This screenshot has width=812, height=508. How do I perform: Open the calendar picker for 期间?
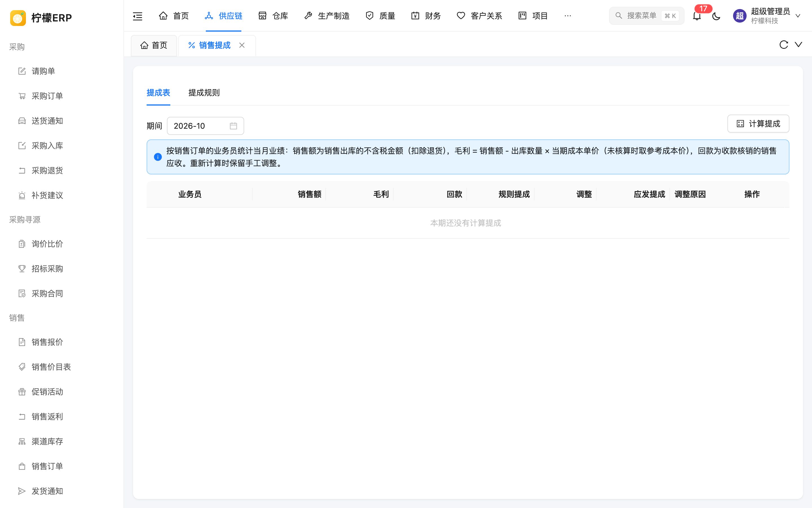click(x=233, y=126)
